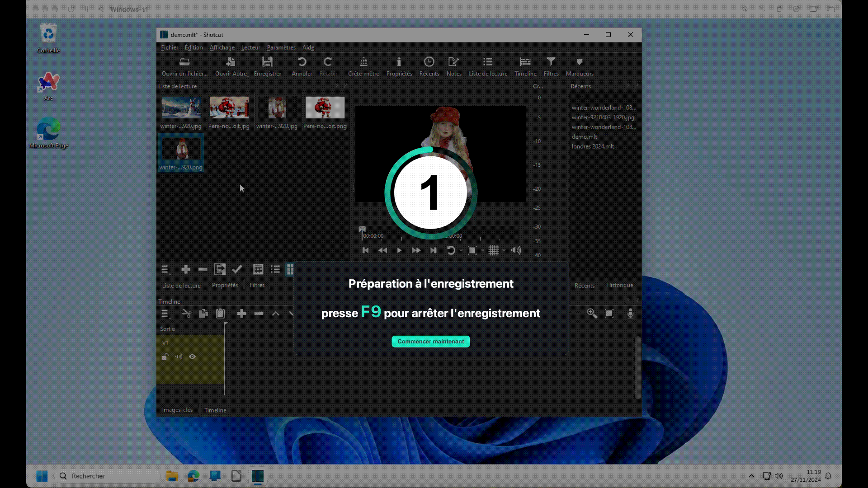The width and height of the screenshot is (868, 488).
Task: Undo the last action with Annuler
Action: coord(302,61)
